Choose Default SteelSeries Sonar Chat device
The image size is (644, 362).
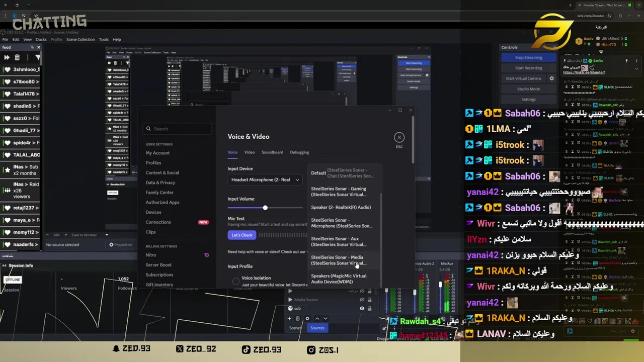pyautogui.click(x=344, y=173)
